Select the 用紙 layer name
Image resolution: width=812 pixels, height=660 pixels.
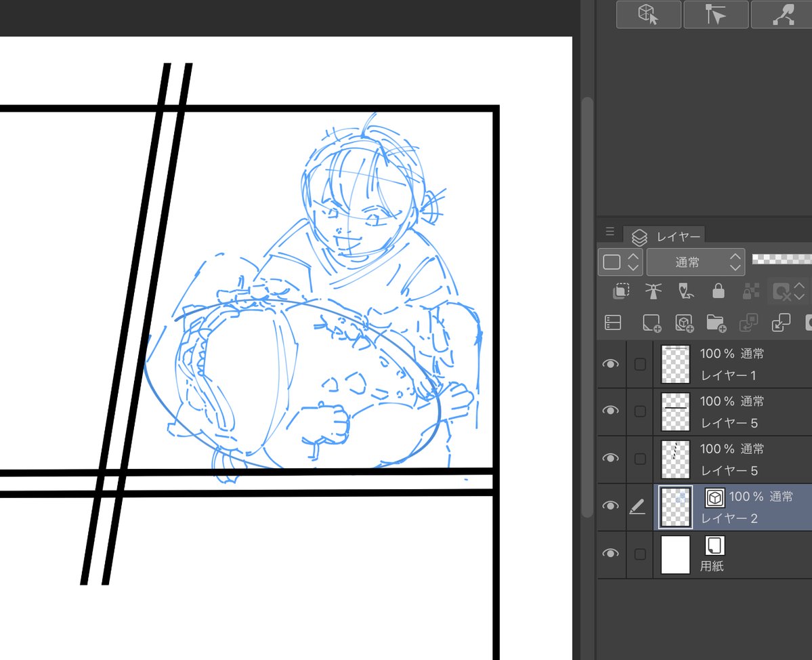click(x=712, y=566)
